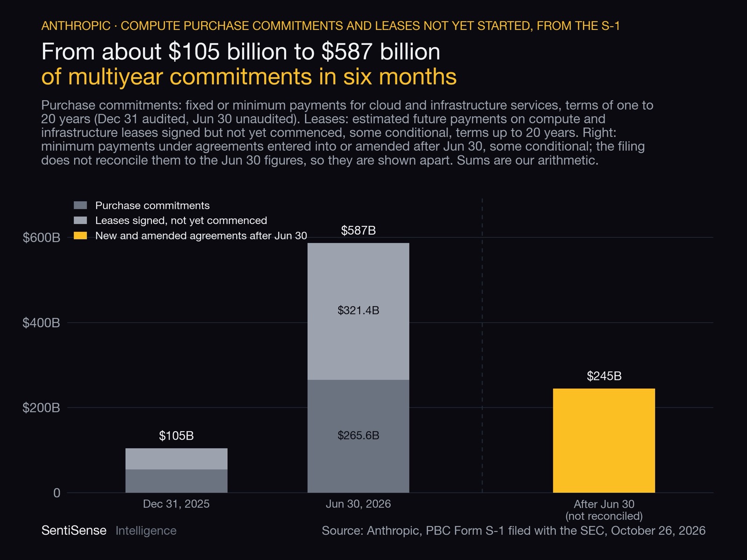Screen dimensions: 747x560
Task: Click the 'Intelligence' footer word
Action: tap(146, 531)
